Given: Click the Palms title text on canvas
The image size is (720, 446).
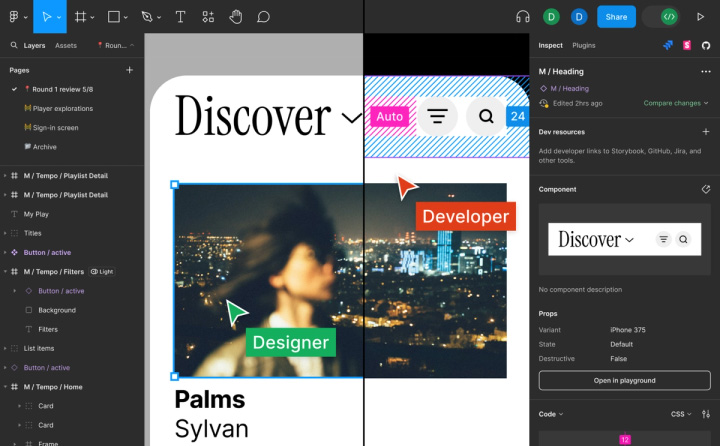Looking at the screenshot, I should point(210,399).
